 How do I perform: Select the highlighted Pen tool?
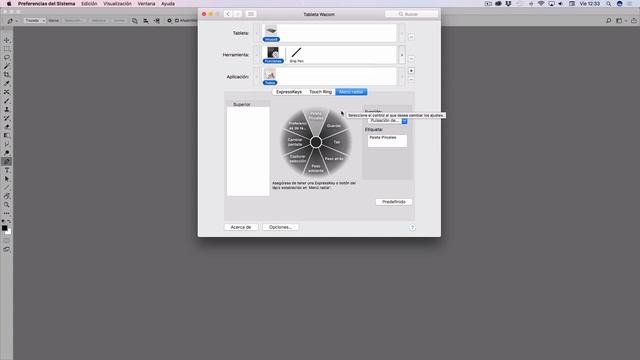coord(7,162)
